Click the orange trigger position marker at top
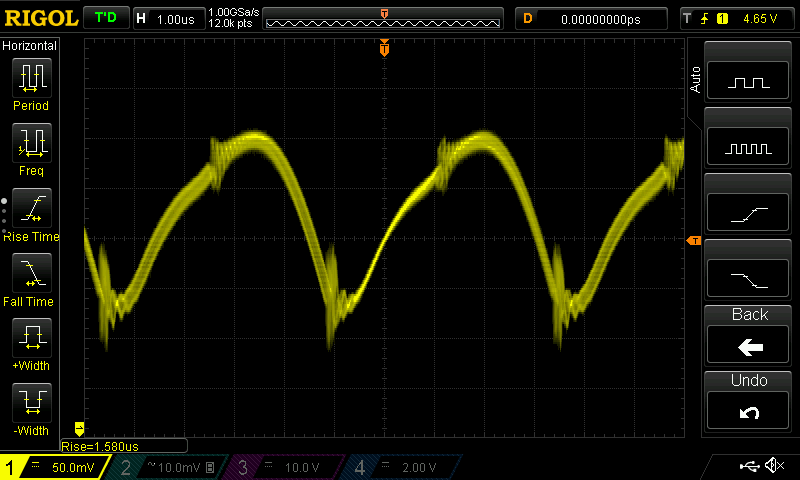This screenshot has height=480, width=800. [384, 48]
